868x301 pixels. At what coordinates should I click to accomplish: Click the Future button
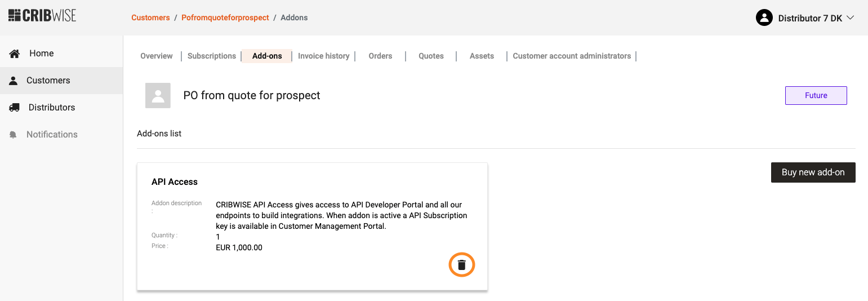pos(816,95)
